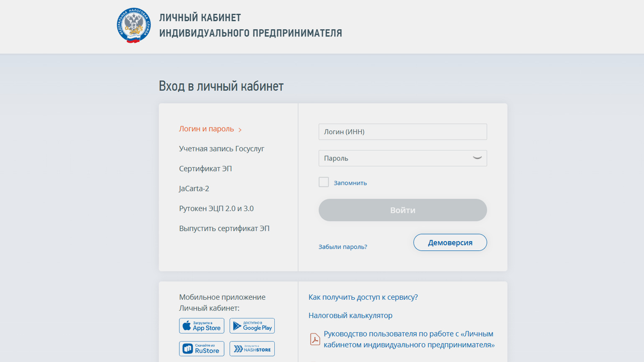Viewport: 644px width, 362px height.
Task: Open the NashStore download badge
Action: coord(252,349)
